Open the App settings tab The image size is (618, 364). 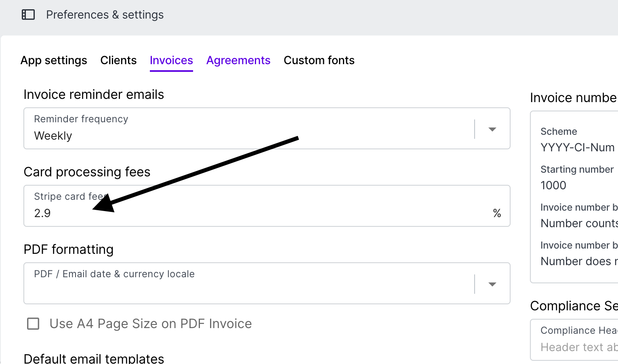[x=54, y=60]
